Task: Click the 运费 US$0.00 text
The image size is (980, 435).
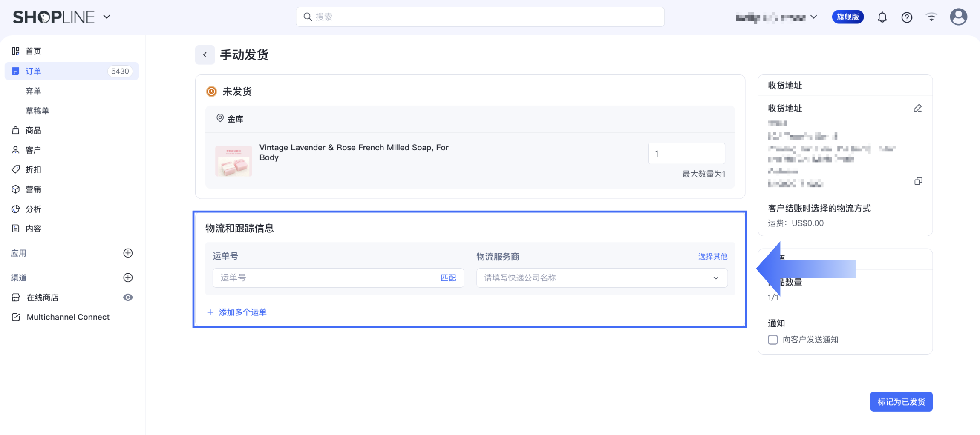Action: (796, 223)
